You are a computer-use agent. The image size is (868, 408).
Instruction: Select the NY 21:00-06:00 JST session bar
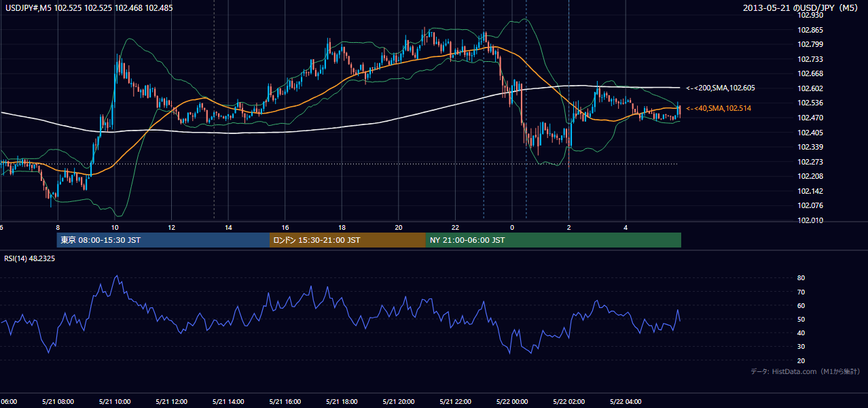(x=554, y=240)
